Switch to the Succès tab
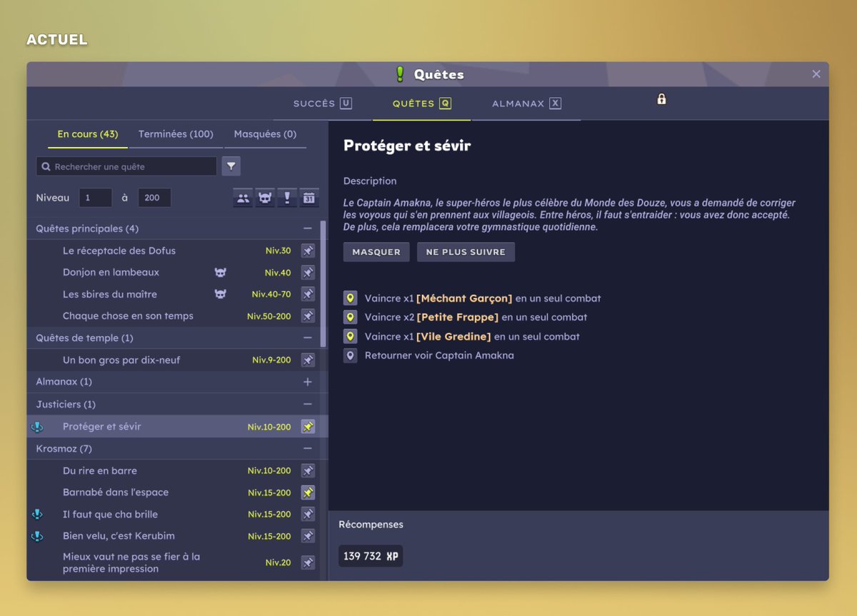 323,103
